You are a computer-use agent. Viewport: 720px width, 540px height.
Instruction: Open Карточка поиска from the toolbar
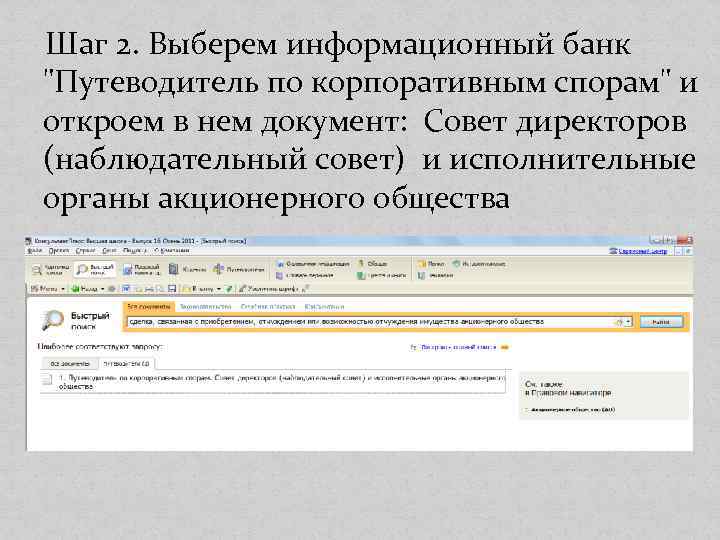pos(51,270)
